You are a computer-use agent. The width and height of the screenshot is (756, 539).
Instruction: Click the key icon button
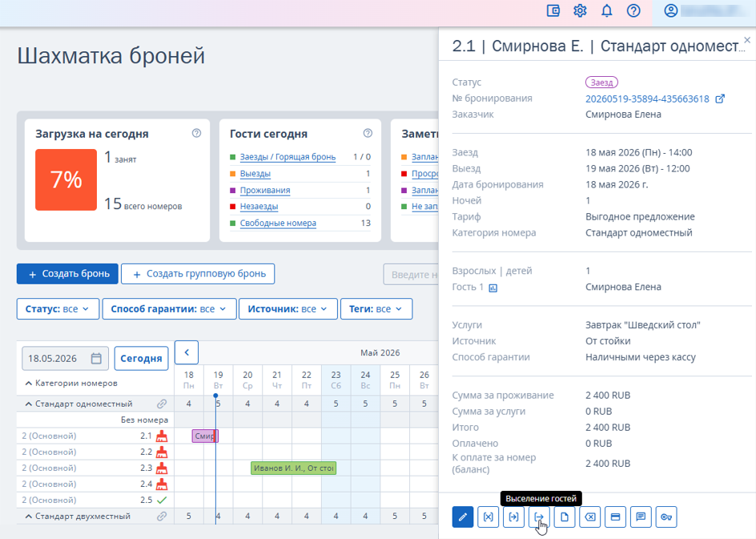pos(666,517)
